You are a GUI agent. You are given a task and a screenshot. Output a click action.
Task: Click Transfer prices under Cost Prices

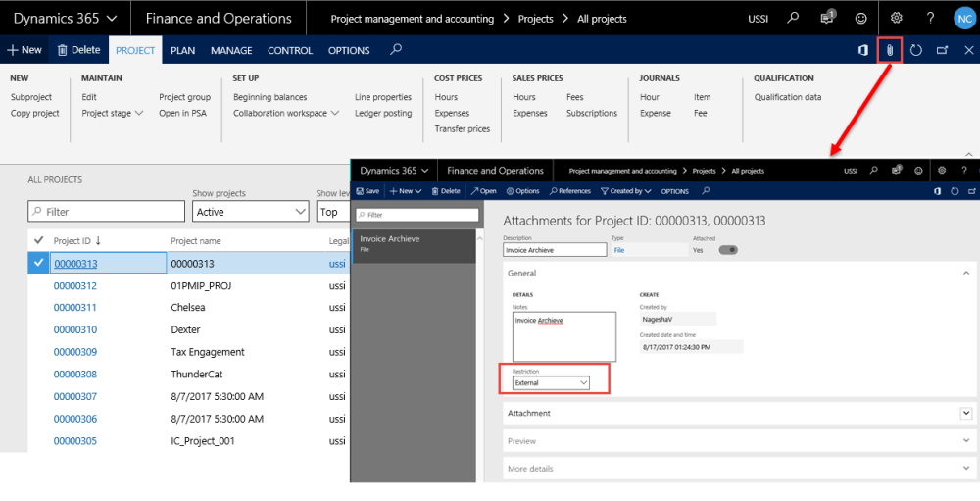click(x=463, y=128)
